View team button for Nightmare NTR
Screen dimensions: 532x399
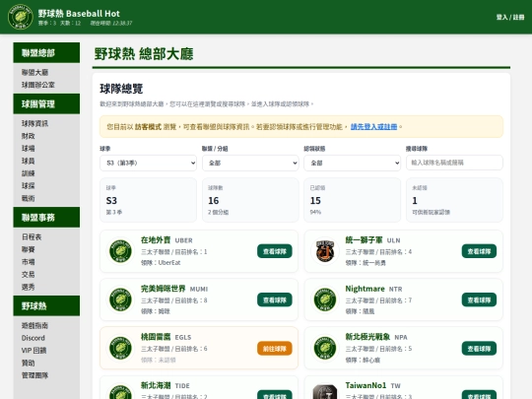(479, 299)
